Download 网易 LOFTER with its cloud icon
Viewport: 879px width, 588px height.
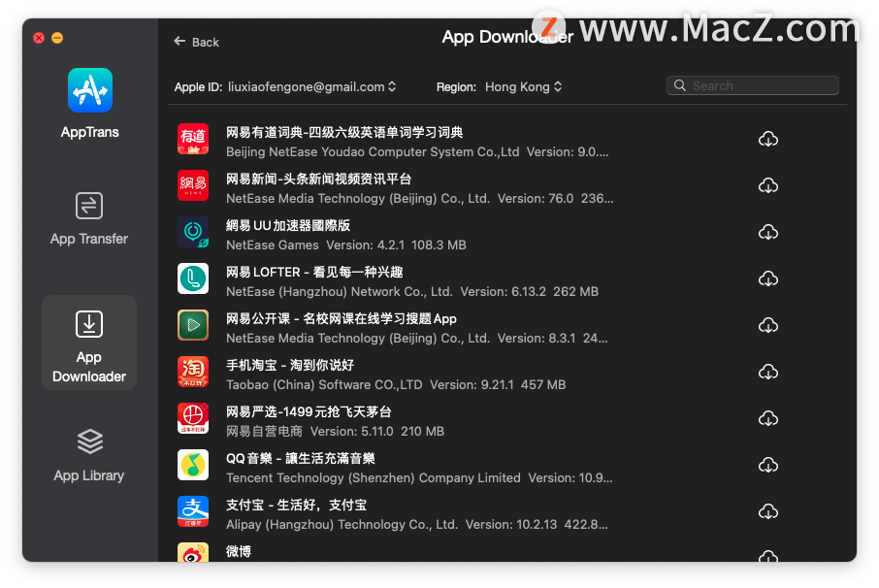[768, 278]
